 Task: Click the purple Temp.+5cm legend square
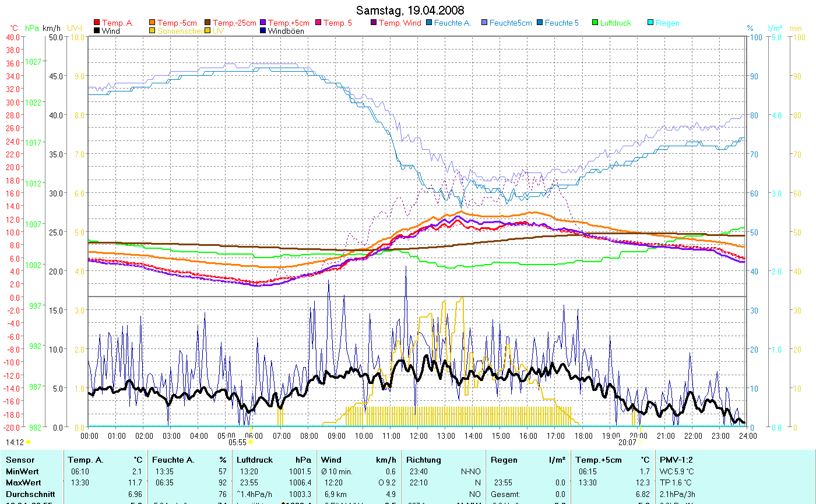click(x=263, y=23)
